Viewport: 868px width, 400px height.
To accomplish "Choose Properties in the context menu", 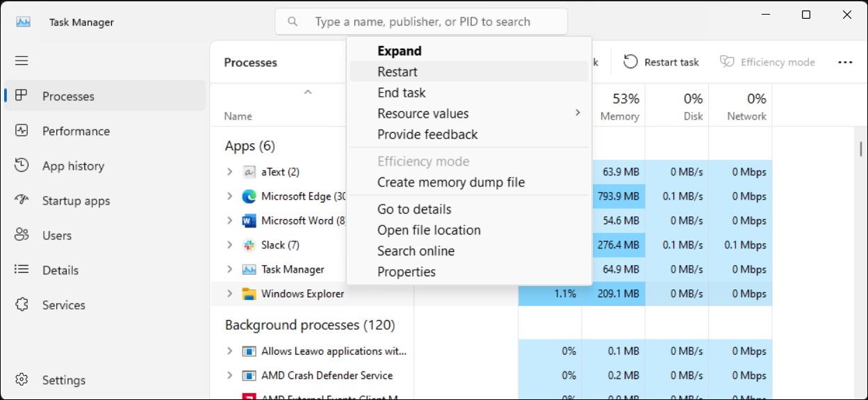I will click(469, 272).
